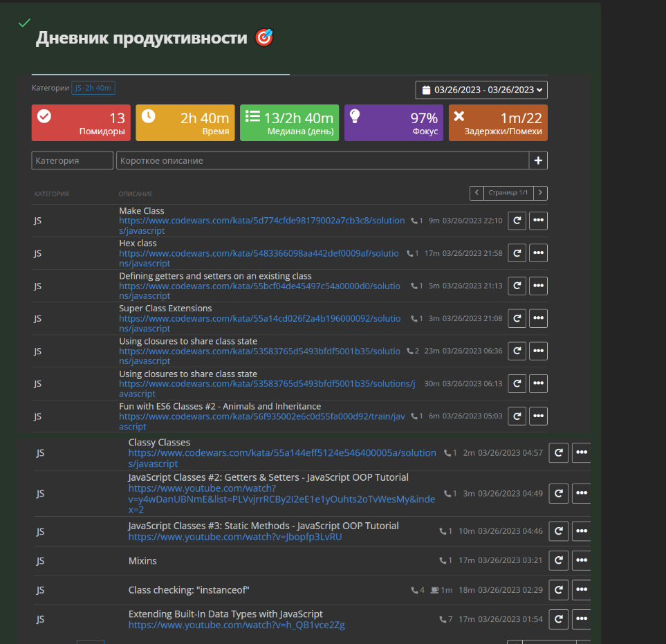666x644 pixels.
Task: Open more options for Hex class row
Action: coord(538,253)
